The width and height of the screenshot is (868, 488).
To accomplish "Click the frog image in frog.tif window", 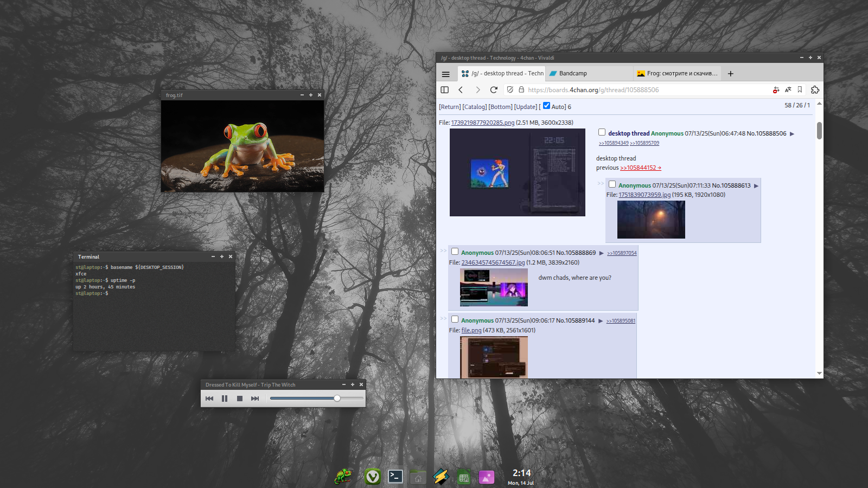I will [x=242, y=146].
